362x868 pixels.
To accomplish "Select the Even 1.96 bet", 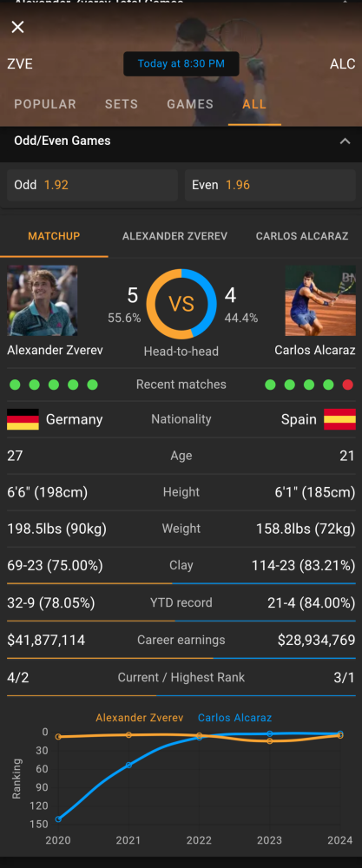I will click(270, 185).
